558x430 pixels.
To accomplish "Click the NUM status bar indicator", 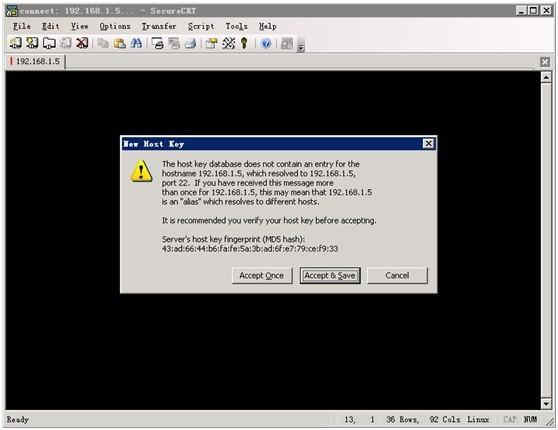I will coord(530,420).
